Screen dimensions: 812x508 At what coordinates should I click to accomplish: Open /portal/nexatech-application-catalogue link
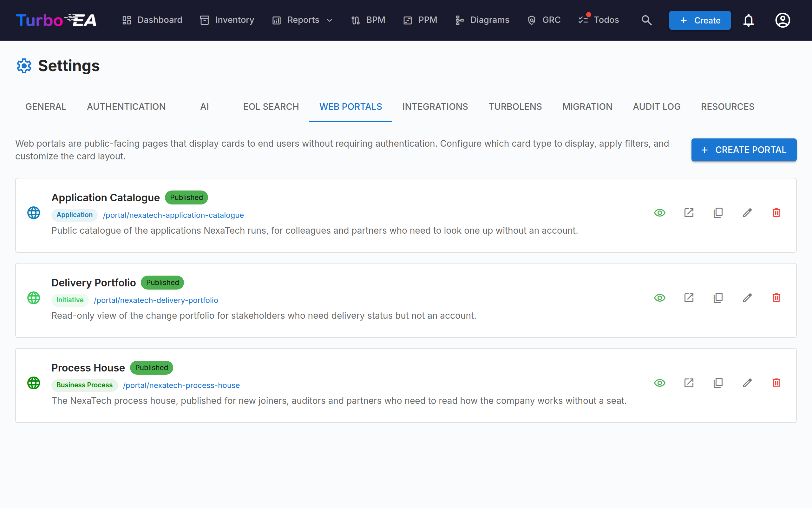coord(173,215)
